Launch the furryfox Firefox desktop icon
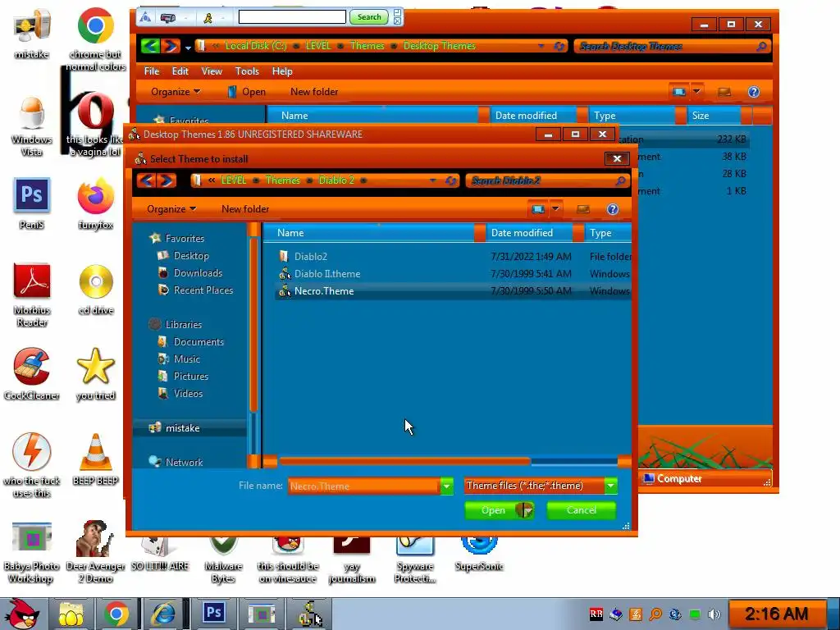The height and width of the screenshot is (630, 840). tap(95, 203)
